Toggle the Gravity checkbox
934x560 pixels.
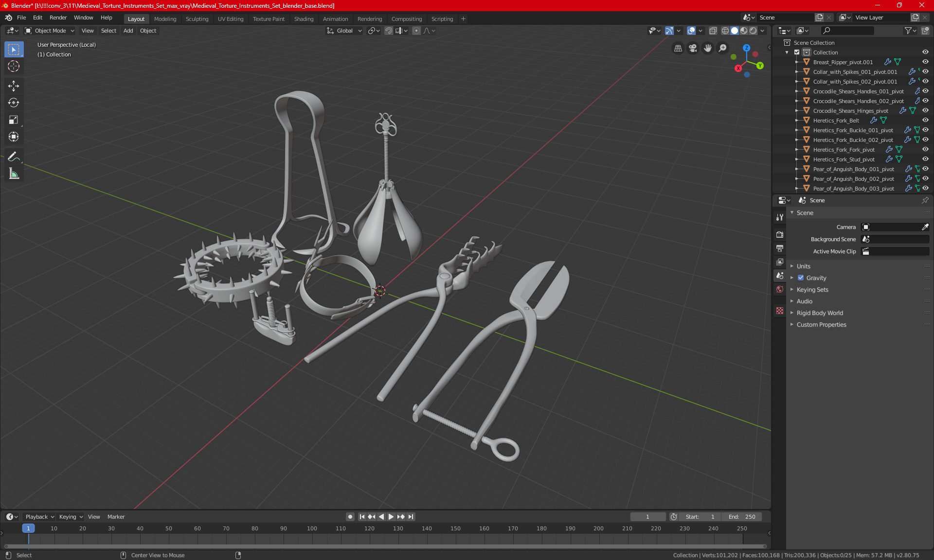[801, 278]
